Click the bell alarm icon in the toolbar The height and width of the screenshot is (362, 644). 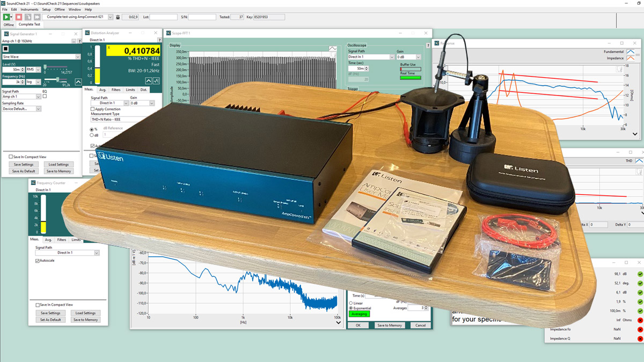pyautogui.click(x=117, y=17)
